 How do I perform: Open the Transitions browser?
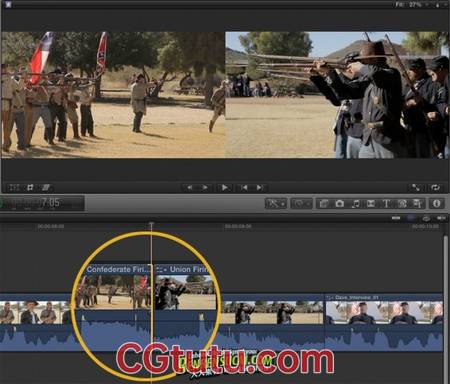371,203
